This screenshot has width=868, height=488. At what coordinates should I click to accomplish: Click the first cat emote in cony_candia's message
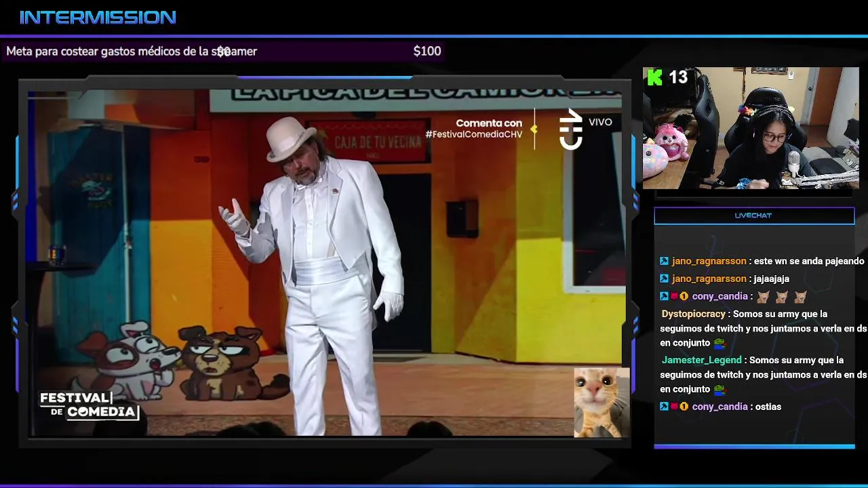(764, 297)
